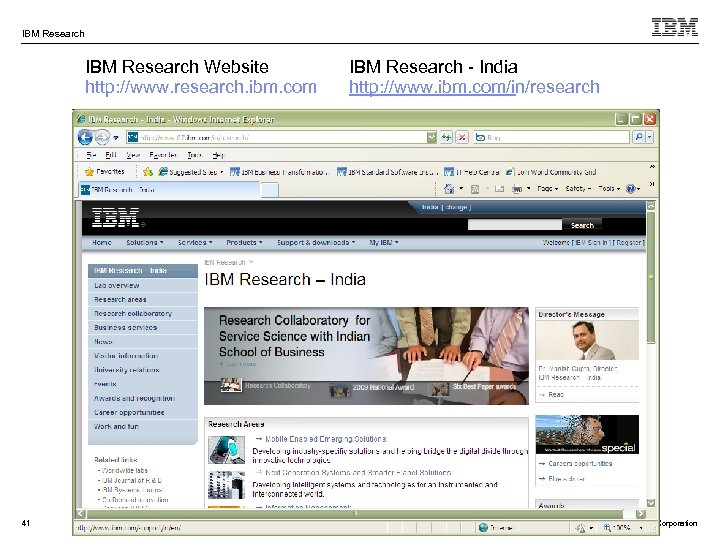Click the Add to Favorites Bar star icon

(147, 172)
